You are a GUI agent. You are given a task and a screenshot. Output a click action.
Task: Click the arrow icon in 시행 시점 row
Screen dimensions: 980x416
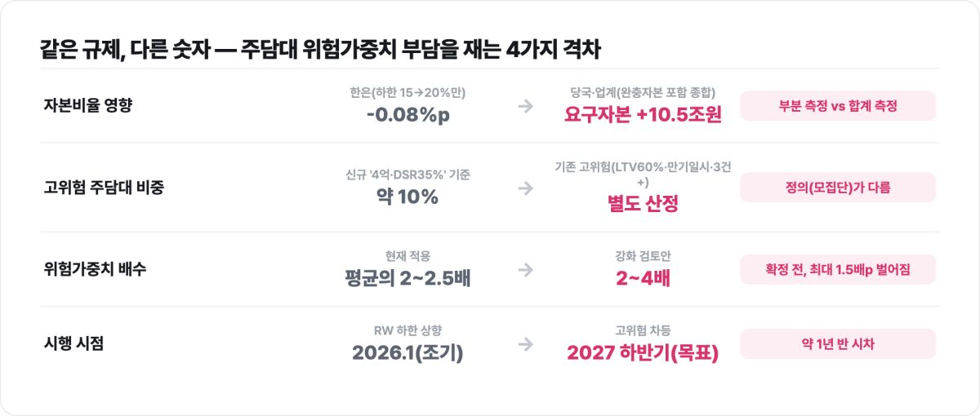tap(526, 344)
